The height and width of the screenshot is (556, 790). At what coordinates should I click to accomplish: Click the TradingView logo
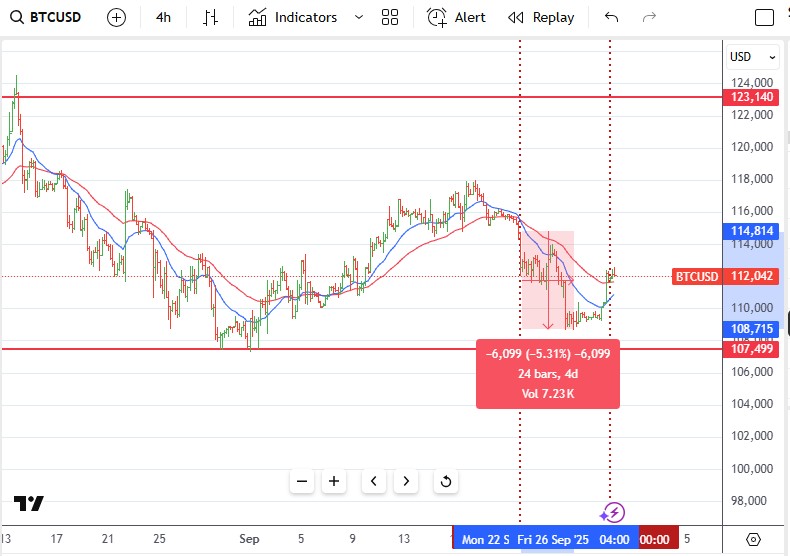coord(29,503)
